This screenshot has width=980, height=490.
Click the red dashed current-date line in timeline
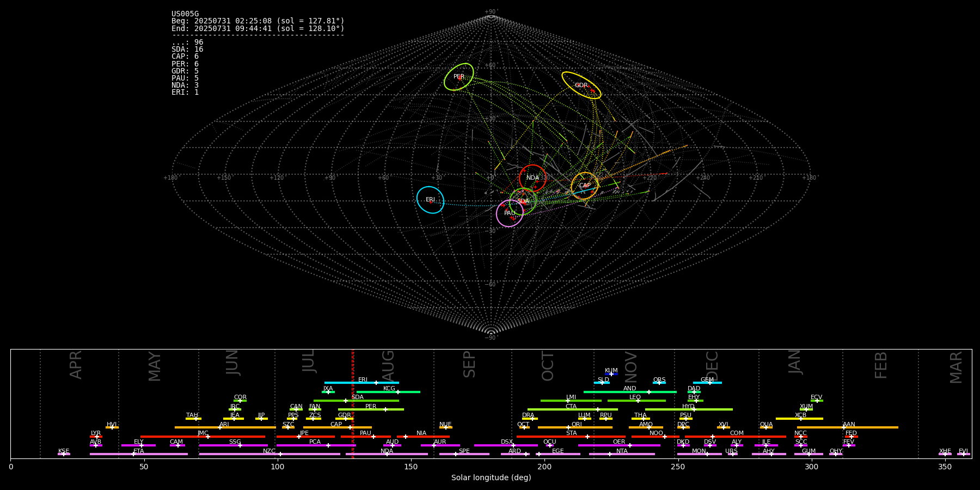353,403
